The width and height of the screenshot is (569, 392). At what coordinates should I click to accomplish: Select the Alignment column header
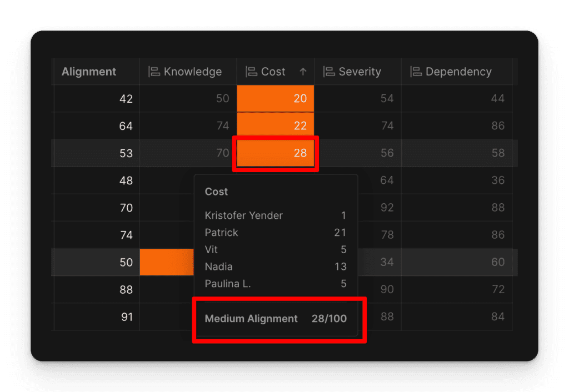[x=89, y=72]
